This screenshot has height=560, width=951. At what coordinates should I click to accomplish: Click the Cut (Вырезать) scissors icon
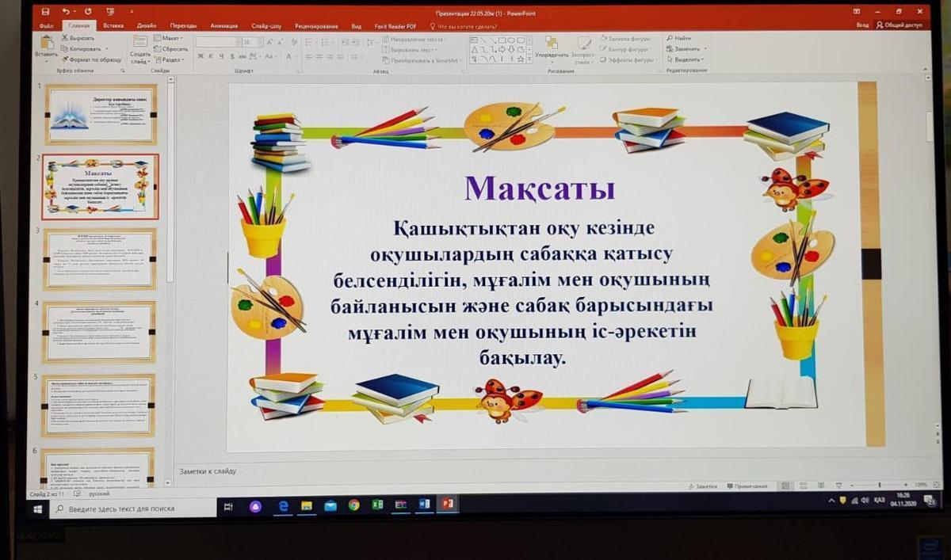[64, 38]
